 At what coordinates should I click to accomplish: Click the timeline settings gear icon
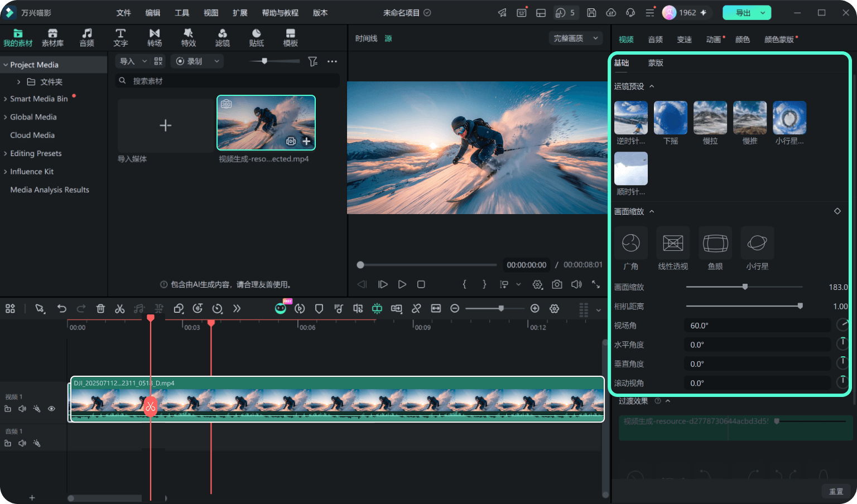click(x=554, y=308)
